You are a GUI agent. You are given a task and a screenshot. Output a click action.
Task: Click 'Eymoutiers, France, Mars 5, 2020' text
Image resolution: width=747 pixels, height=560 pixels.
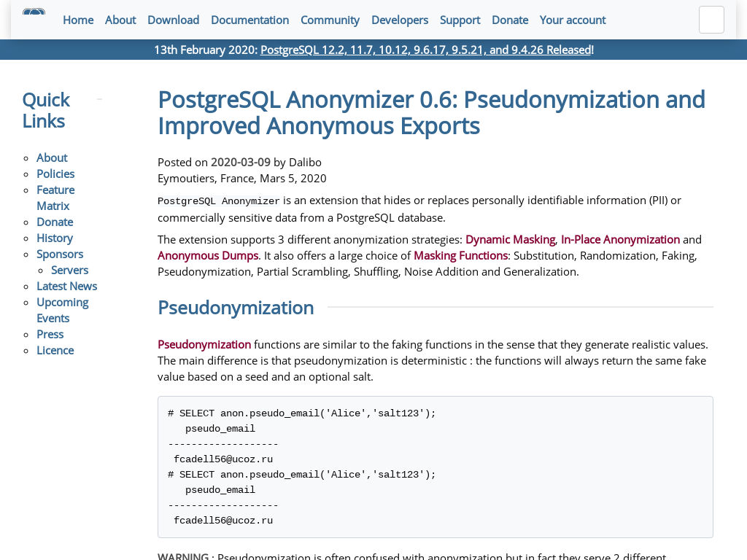coord(242,179)
